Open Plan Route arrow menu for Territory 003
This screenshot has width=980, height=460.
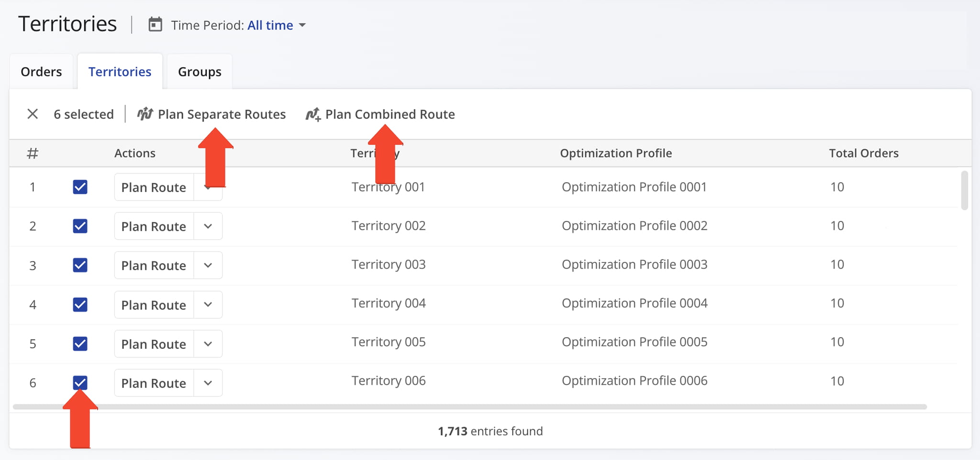pyautogui.click(x=208, y=265)
